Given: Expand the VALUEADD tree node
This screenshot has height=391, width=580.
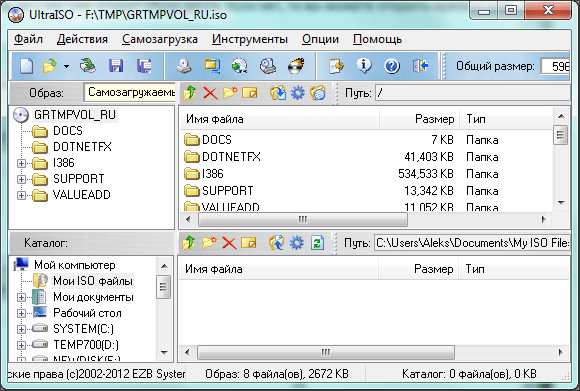Looking at the screenshot, I should pyautogui.click(x=21, y=195).
